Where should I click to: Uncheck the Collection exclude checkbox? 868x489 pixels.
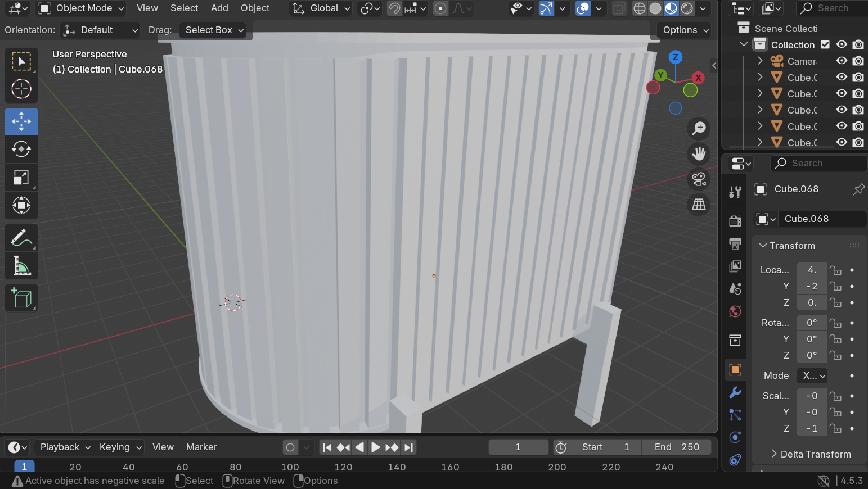click(x=825, y=44)
